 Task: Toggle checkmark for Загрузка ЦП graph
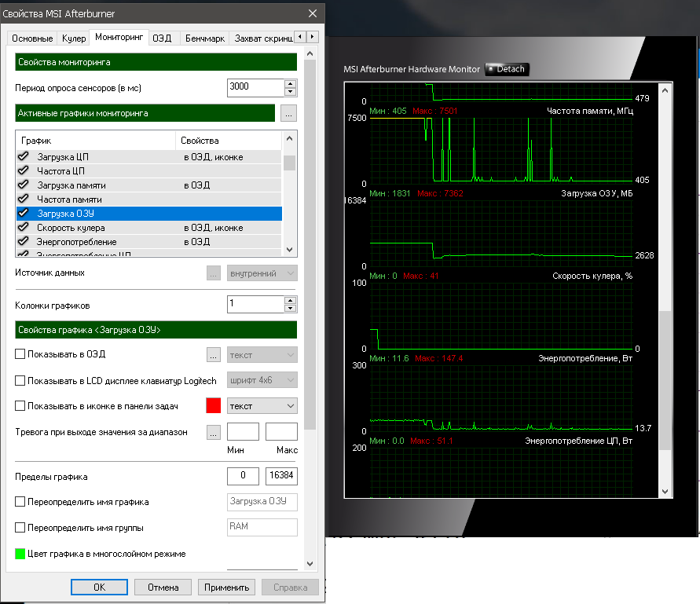(24, 156)
